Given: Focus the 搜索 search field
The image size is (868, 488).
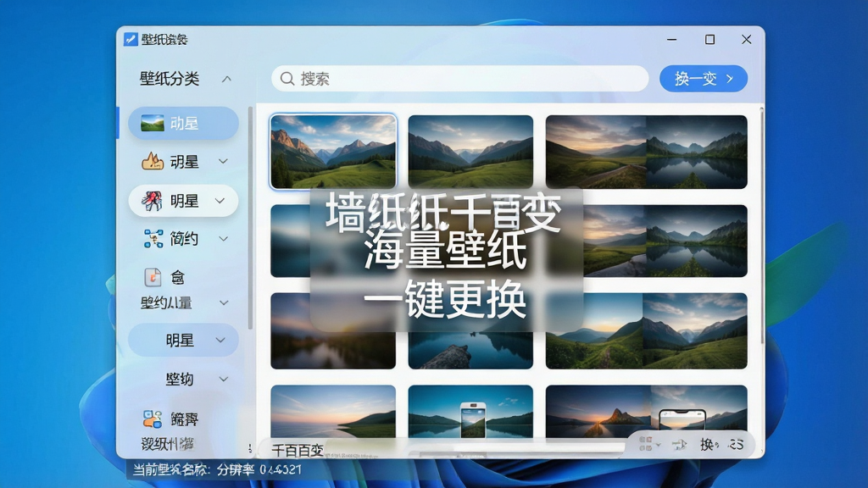Looking at the screenshot, I should pyautogui.click(x=460, y=79).
